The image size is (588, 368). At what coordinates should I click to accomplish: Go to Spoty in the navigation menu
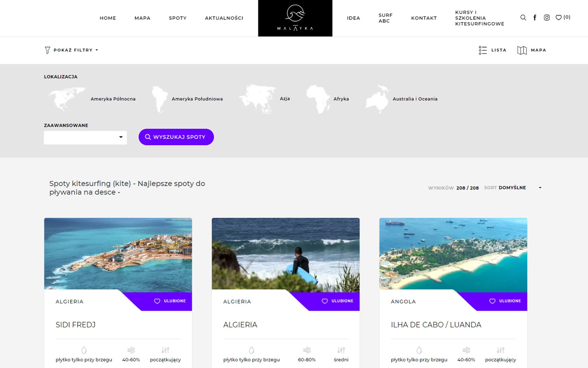[x=177, y=18]
